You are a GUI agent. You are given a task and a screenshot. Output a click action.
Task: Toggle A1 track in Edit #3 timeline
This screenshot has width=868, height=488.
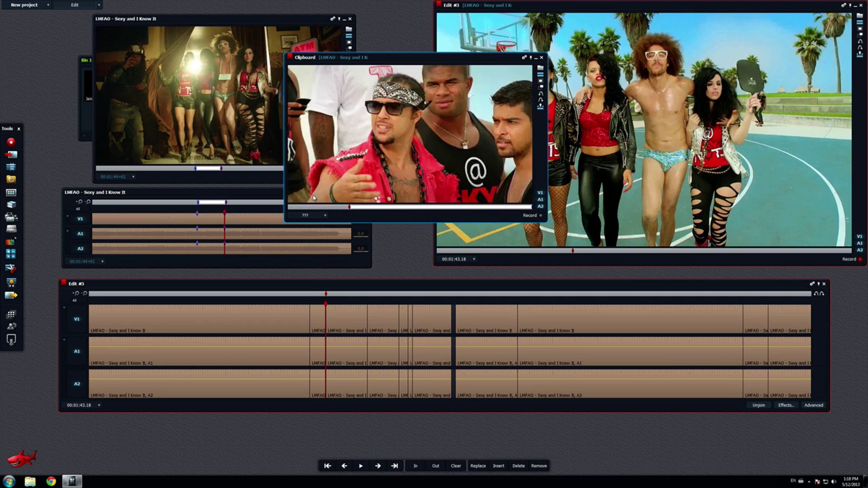pyautogui.click(x=77, y=351)
